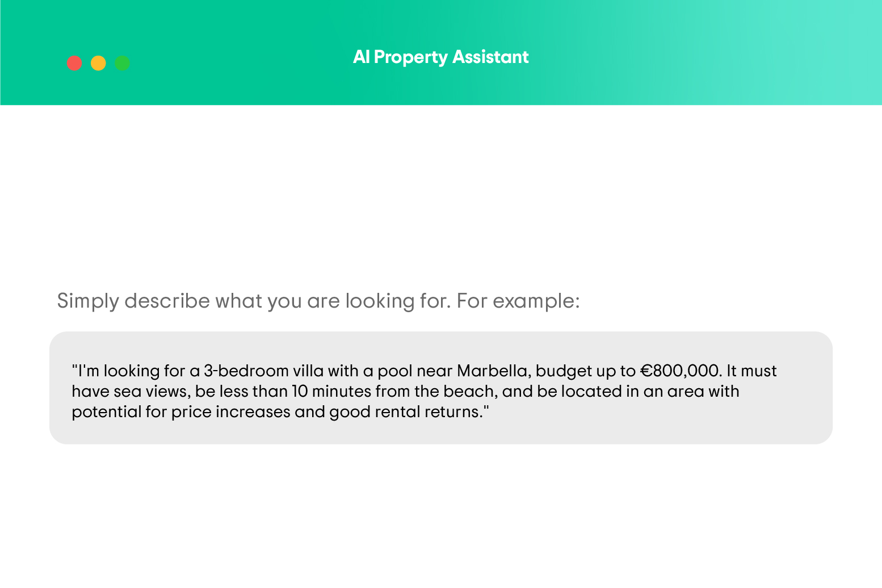Click the yellow minimize dot
This screenshot has width=882, height=588.
[x=98, y=63]
